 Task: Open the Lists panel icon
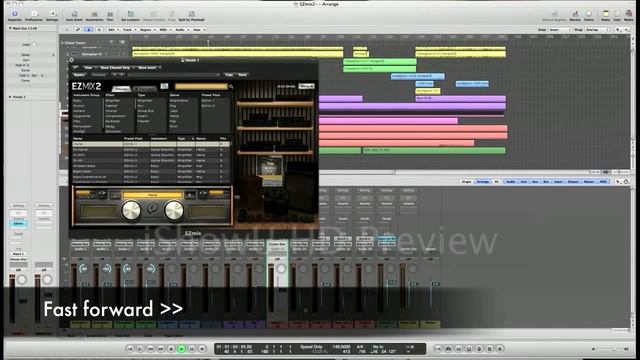[617, 16]
